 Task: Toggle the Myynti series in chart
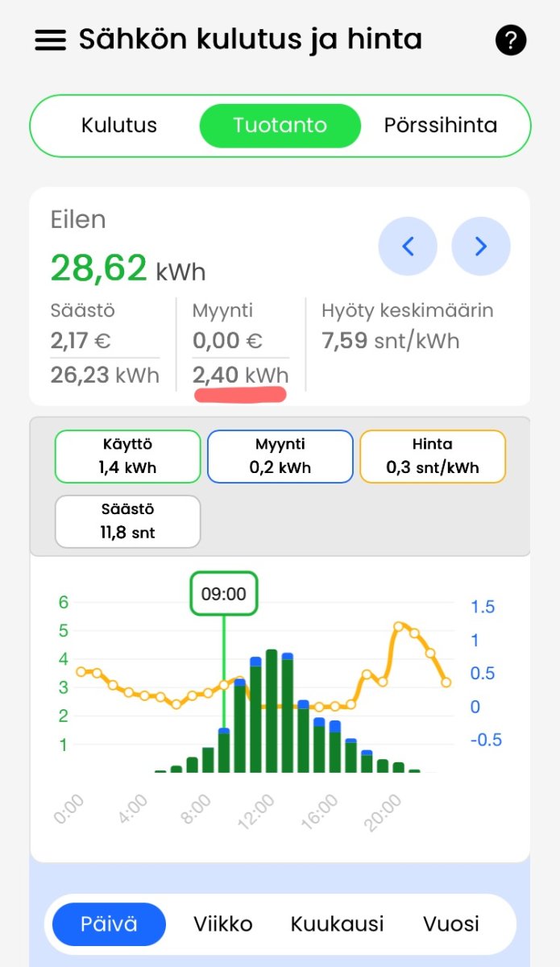point(280,456)
